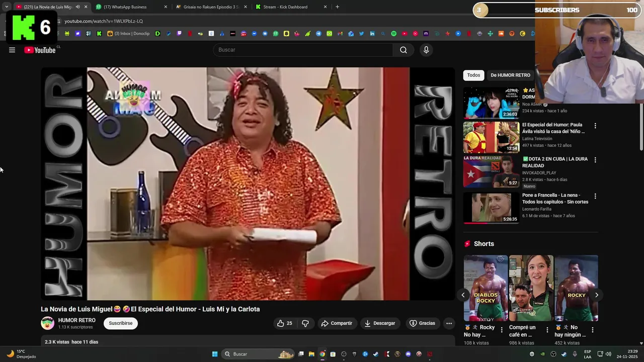This screenshot has width=644, height=362.
Task: Open the Messenger bookmark icon
Action: coord(254,34)
